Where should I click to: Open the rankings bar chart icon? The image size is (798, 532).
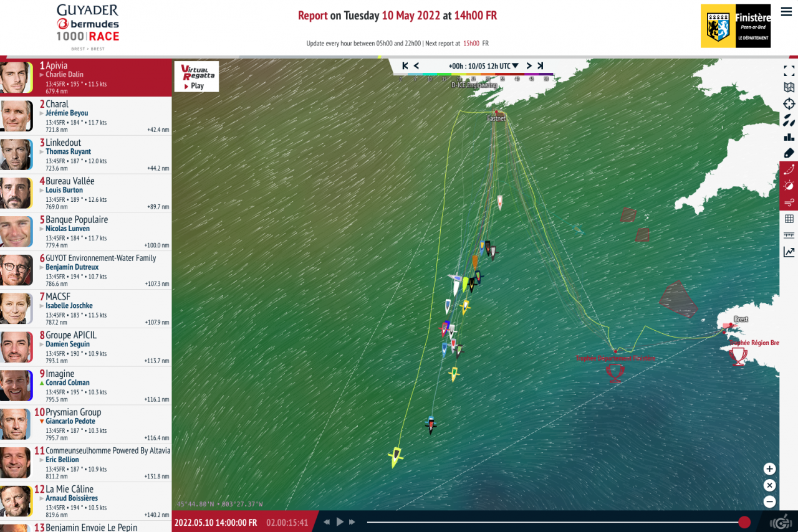789,137
